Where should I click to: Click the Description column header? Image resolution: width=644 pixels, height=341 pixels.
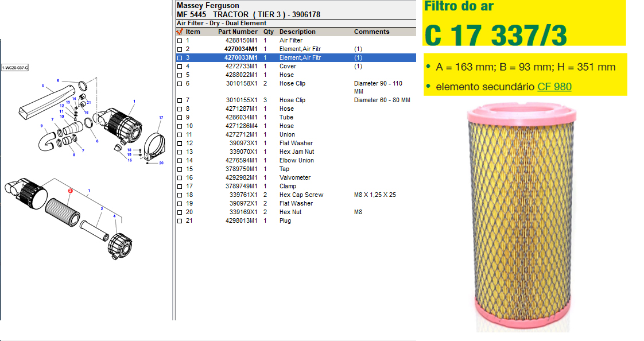pyautogui.click(x=297, y=32)
